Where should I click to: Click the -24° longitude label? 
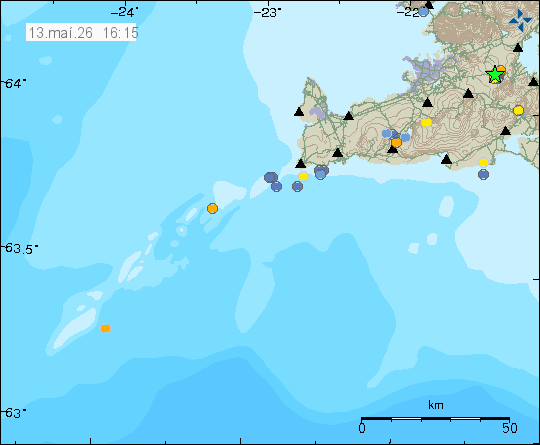pyautogui.click(x=124, y=13)
